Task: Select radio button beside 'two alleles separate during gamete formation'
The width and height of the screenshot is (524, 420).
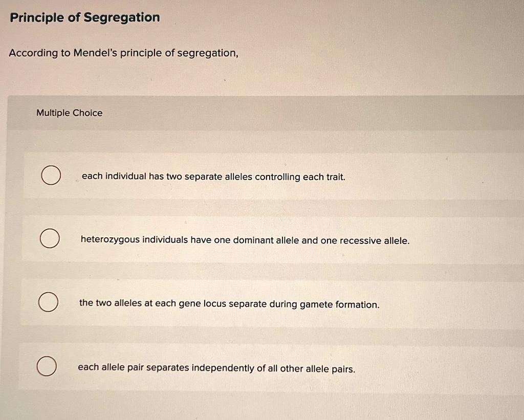Action: point(48,302)
